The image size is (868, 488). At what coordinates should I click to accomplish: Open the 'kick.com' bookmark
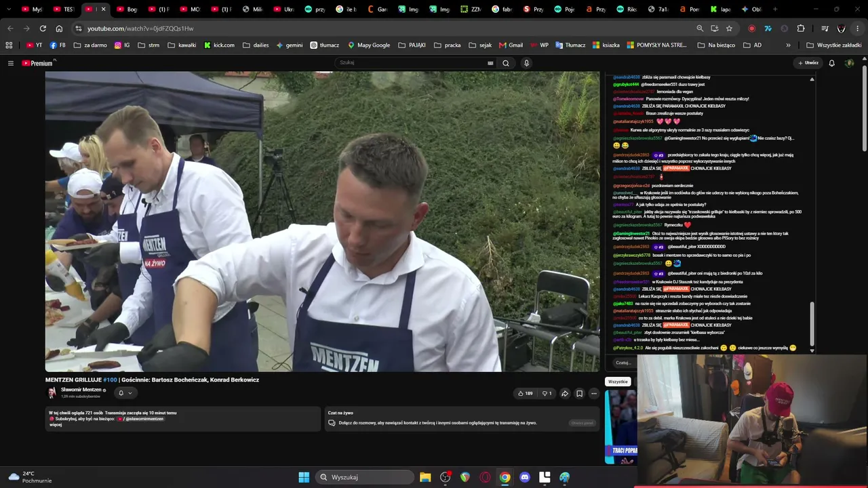click(219, 45)
